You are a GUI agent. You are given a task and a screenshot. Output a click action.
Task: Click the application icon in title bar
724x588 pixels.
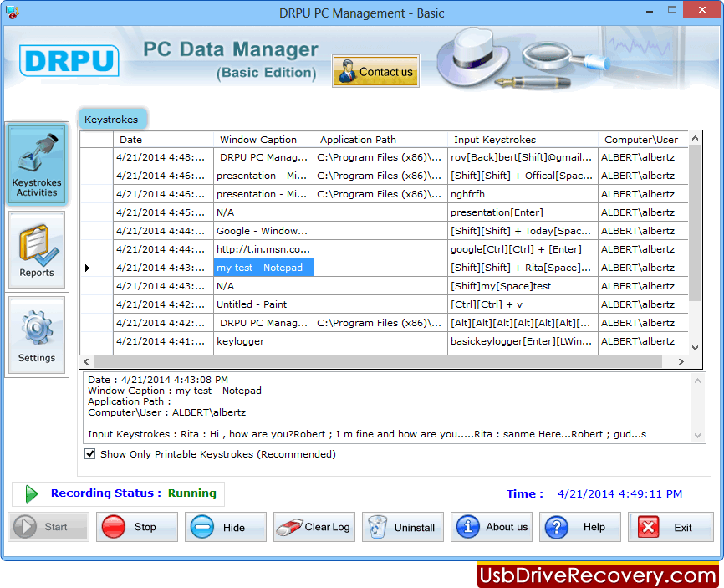(x=12, y=13)
